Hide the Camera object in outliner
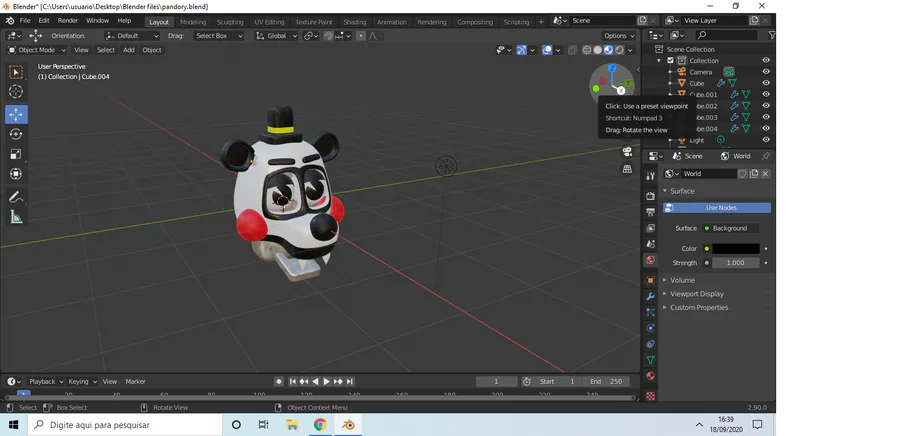Screen dimensions: 900x436 [x=766, y=72]
